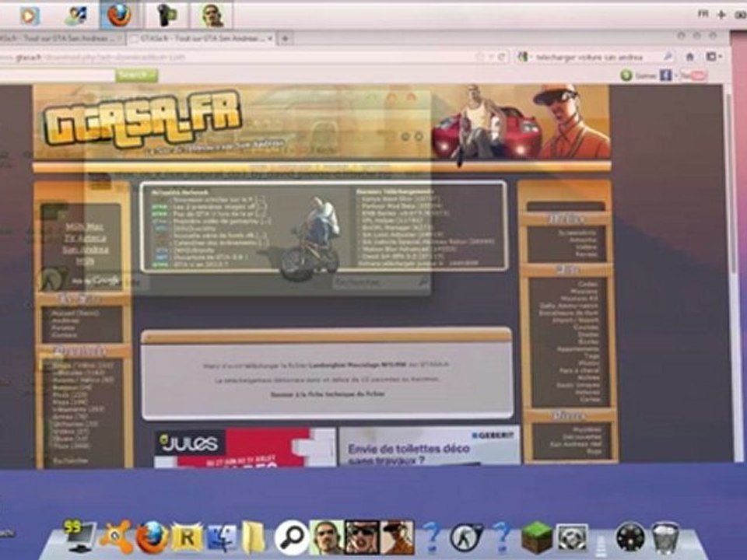Click the magnifier icon in browser search box
The image size is (747, 560).
pyautogui.click(x=668, y=57)
